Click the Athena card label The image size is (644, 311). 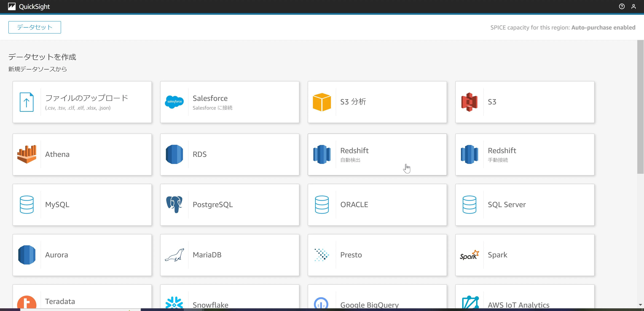57,154
